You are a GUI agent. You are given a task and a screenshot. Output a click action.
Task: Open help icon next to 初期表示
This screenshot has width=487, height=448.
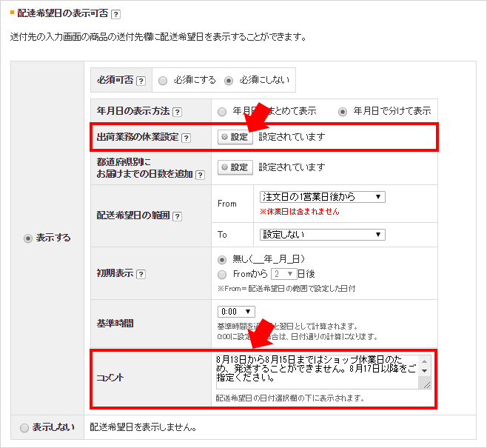coord(141,274)
